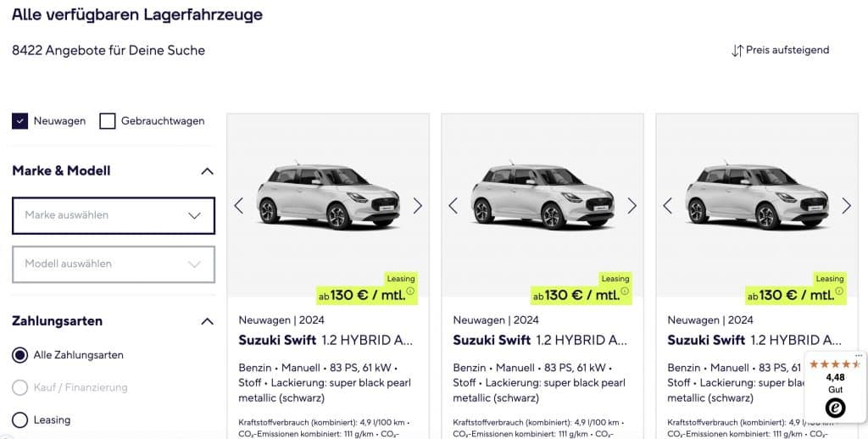Image resolution: width=868 pixels, height=439 pixels.
Task: Open first Suzuki Swift 1.2 HYBRID listing title
Action: tap(326, 340)
